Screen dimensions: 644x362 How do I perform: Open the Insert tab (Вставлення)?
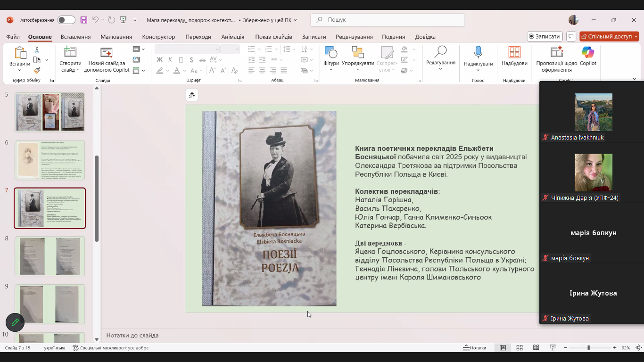(x=75, y=37)
